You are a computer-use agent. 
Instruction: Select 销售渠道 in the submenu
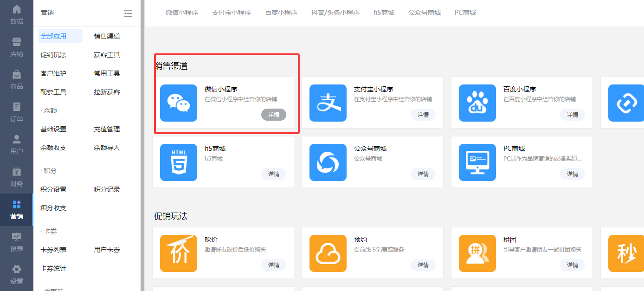click(x=107, y=36)
